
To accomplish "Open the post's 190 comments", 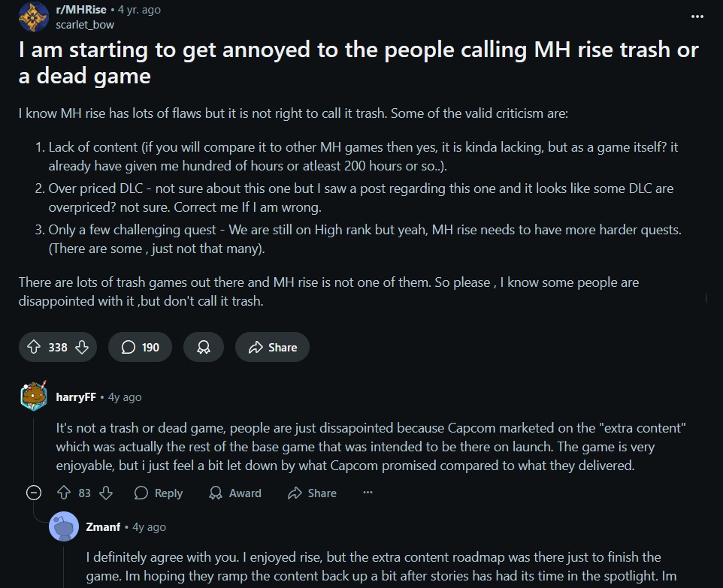I will (141, 347).
